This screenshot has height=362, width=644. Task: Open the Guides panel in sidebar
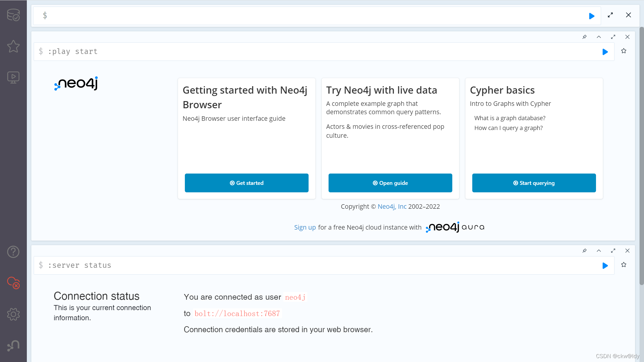tap(13, 78)
